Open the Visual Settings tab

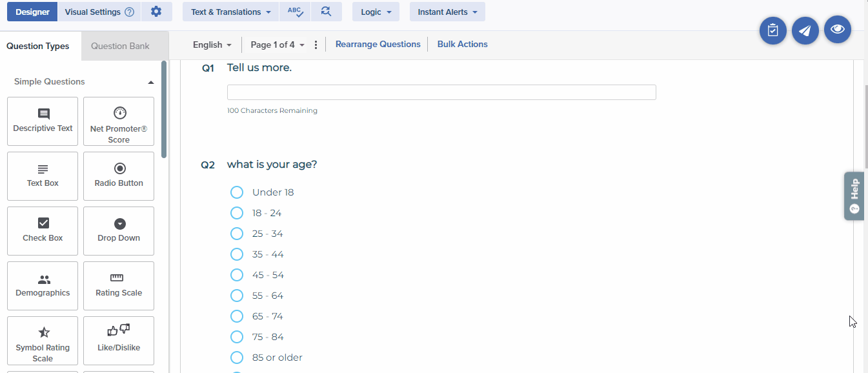coord(99,12)
